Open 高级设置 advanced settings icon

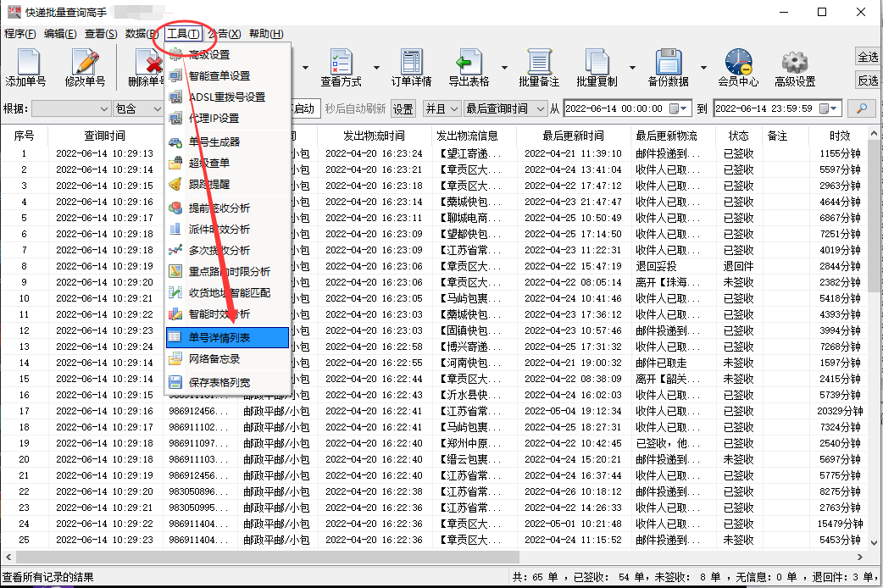[793, 68]
